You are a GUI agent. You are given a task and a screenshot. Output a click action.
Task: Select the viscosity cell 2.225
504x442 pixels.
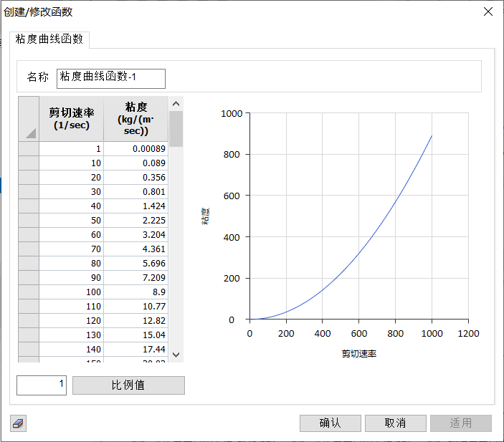coord(135,221)
